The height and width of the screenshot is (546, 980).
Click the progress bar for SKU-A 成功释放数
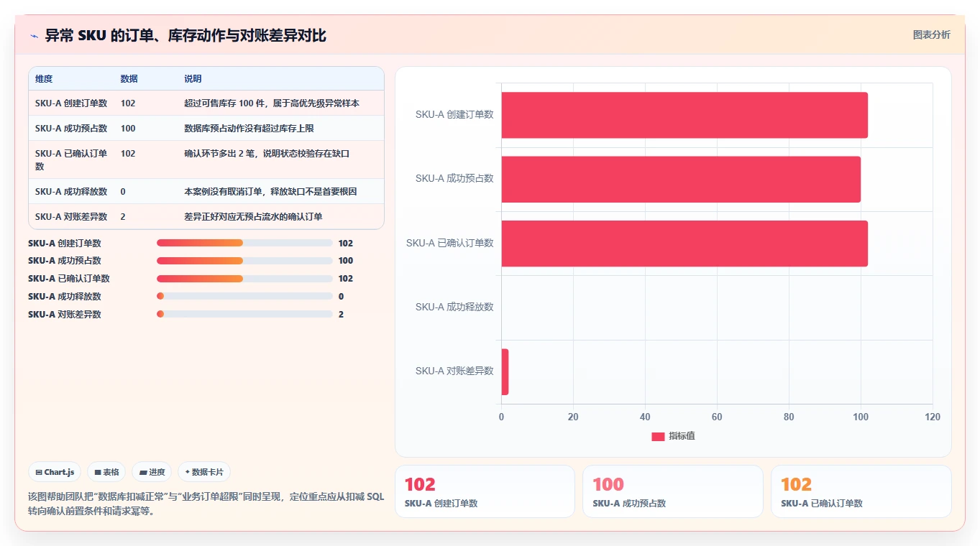click(x=244, y=297)
